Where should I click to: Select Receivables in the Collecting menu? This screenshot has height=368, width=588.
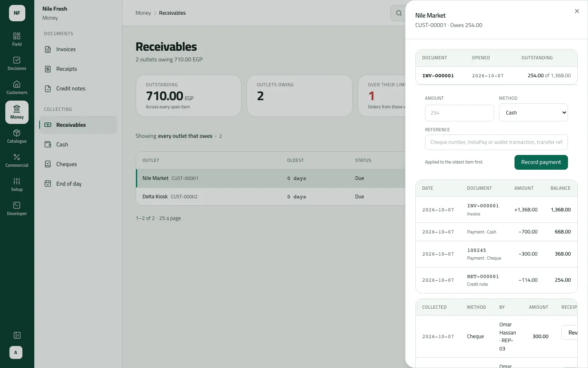pos(78,125)
